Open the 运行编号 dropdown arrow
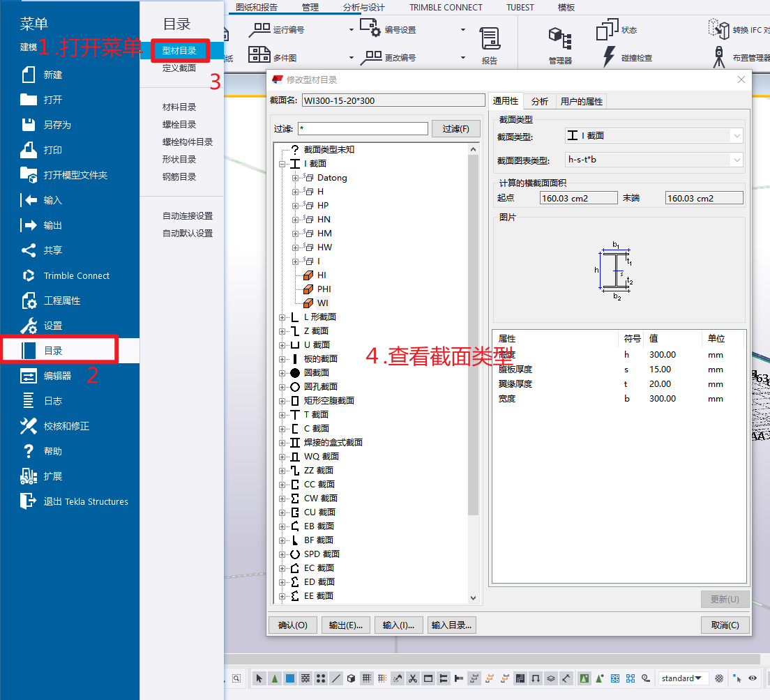 [x=351, y=30]
